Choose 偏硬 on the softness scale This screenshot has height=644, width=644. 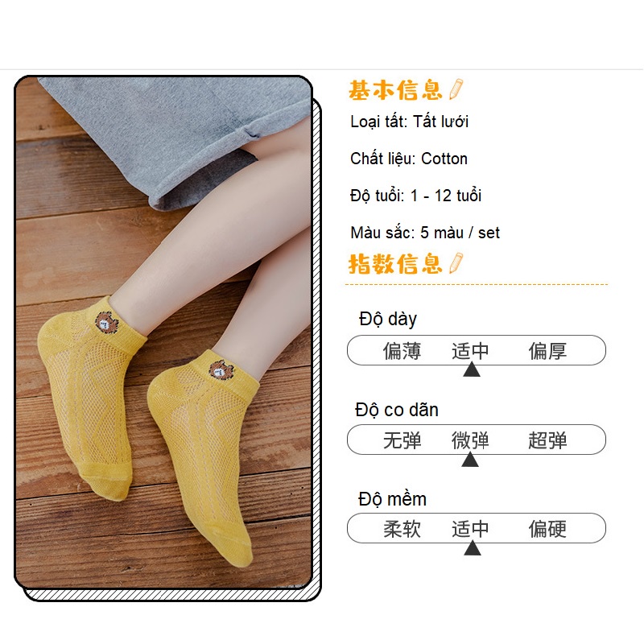pos(547,529)
